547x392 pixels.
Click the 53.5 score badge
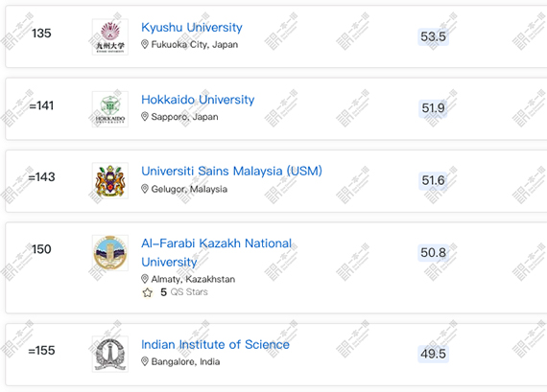(433, 36)
